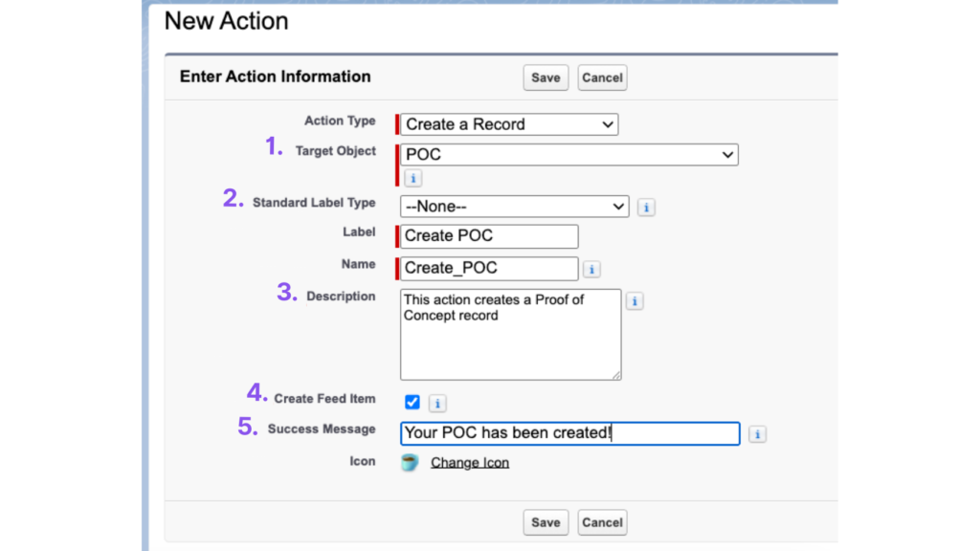
Task: Expand the Standard Label Type dropdown
Action: (514, 207)
